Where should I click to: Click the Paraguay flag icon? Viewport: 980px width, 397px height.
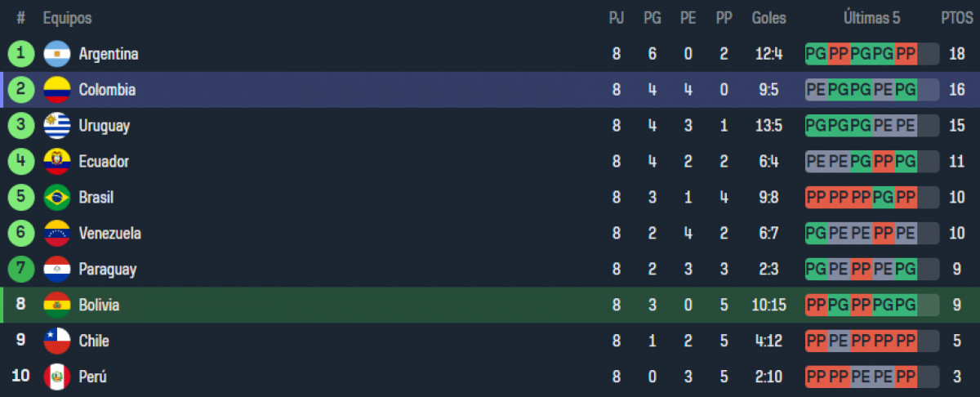point(57,270)
